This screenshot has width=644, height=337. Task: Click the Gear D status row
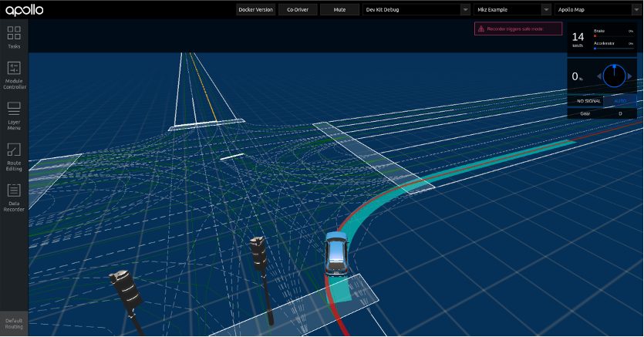[602, 113]
